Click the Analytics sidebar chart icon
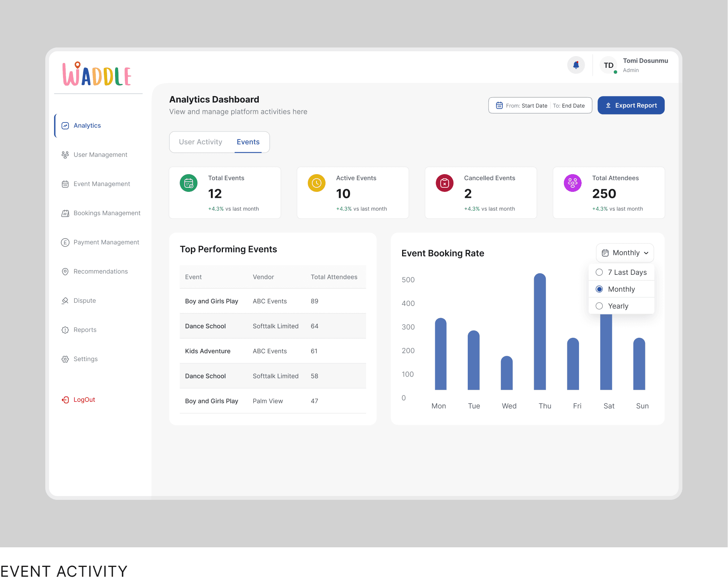The width and height of the screenshot is (728, 582). [65, 126]
